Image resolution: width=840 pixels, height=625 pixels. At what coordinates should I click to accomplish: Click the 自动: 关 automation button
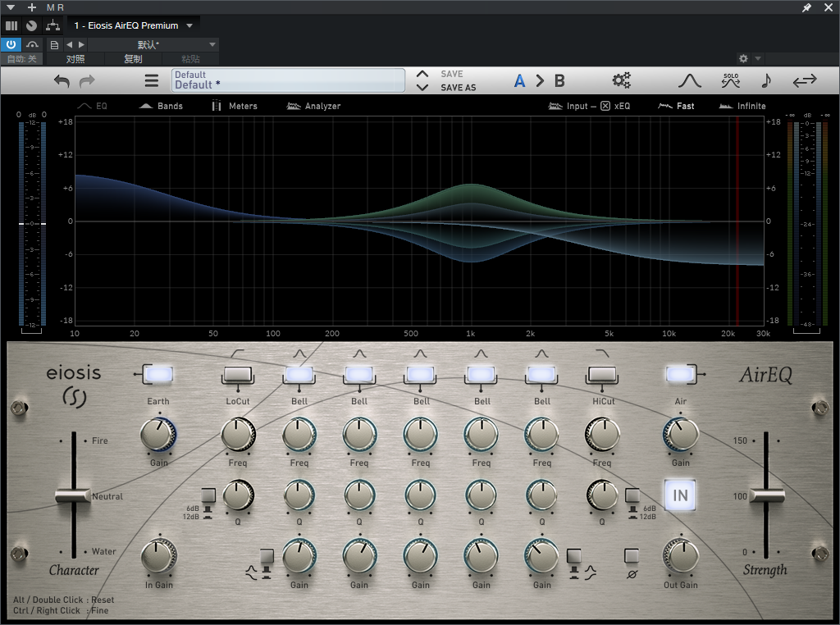[22, 59]
